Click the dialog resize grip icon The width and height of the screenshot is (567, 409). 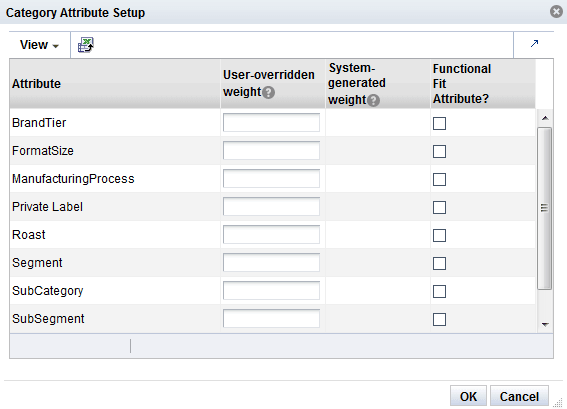(x=558, y=402)
